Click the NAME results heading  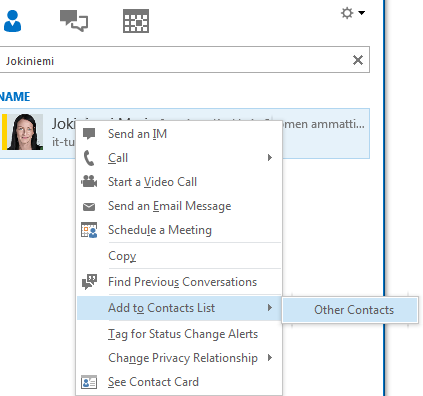click(x=15, y=97)
